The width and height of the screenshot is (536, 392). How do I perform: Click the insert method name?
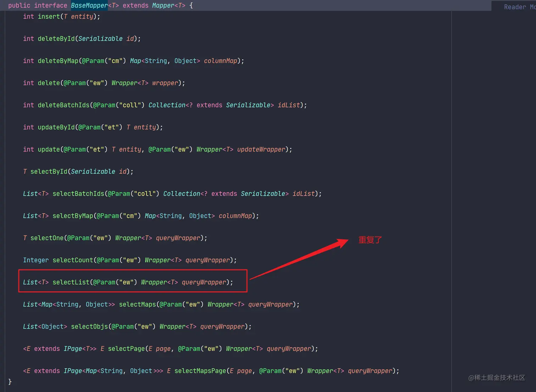click(x=49, y=17)
